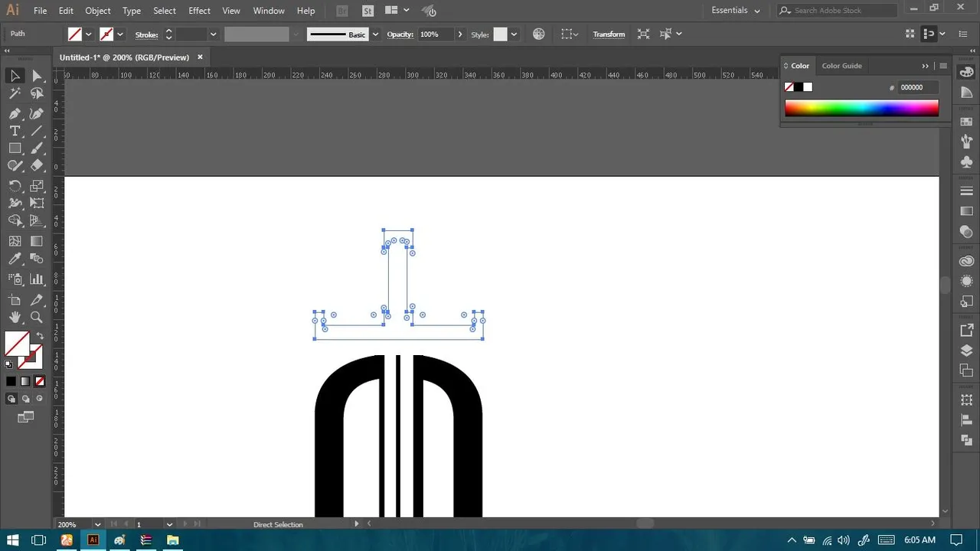Image resolution: width=980 pixels, height=551 pixels.
Task: Choose the Symbol Sprayer tool
Action: coord(15,279)
